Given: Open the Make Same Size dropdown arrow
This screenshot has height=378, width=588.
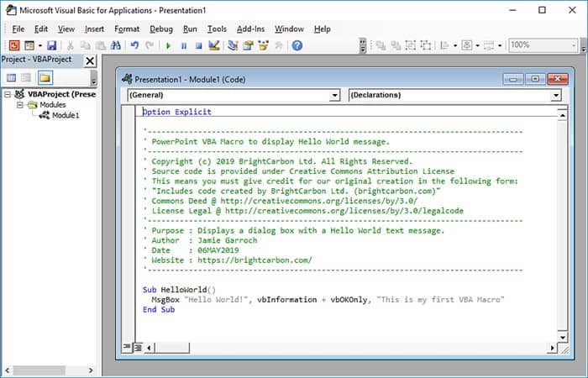Looking at the screenshot, I should pos(500,45).
